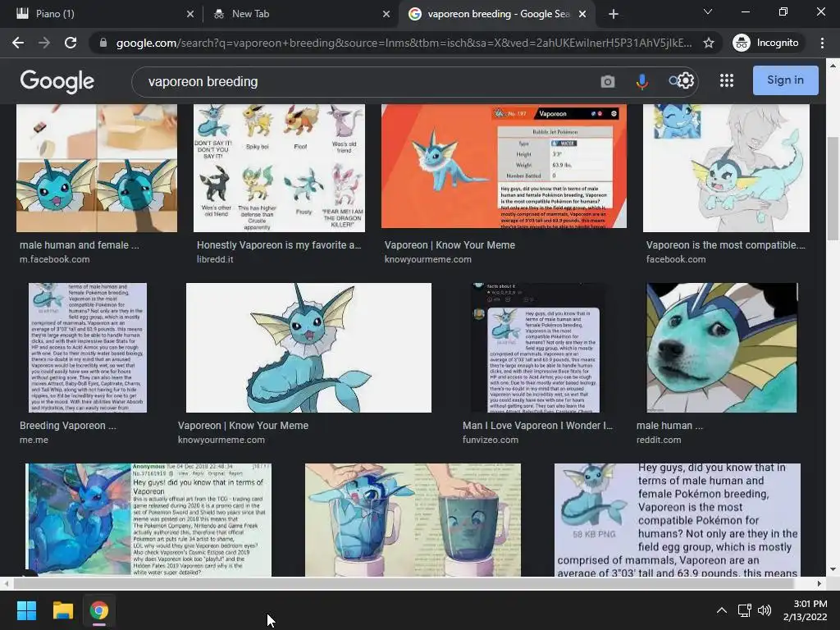Image resolution: width=840 pixels, height=630 pixels.
Task: Click 'Vaporeon | Know Your Meme' title under orange image
Action: point(450,244)
